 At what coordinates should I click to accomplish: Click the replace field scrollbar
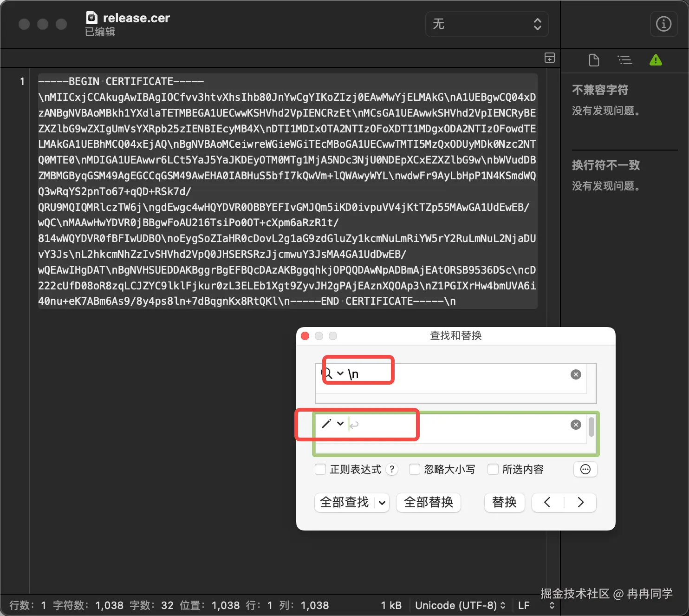(591, 427)
